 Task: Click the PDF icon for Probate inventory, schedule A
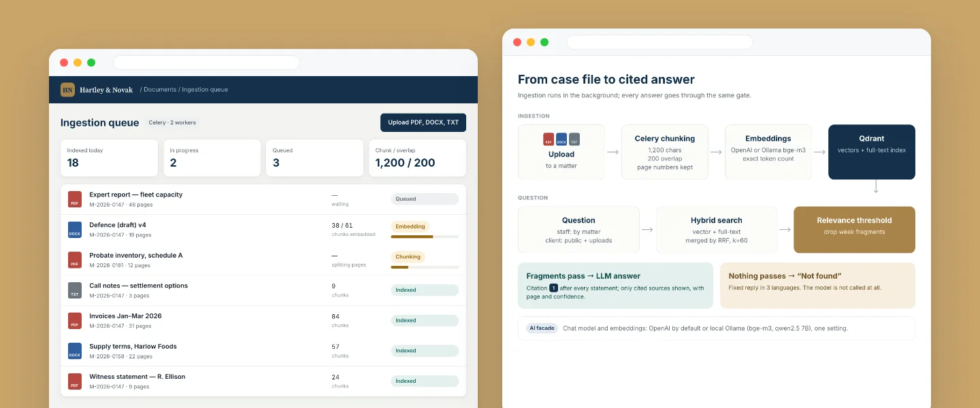pyautogui.click(x=75, y=260)
